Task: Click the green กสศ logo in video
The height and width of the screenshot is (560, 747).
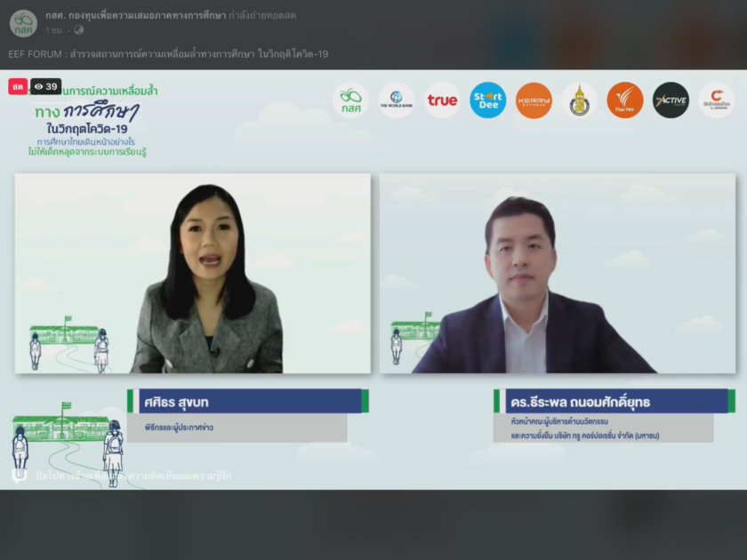Action: tap(350, 100)
